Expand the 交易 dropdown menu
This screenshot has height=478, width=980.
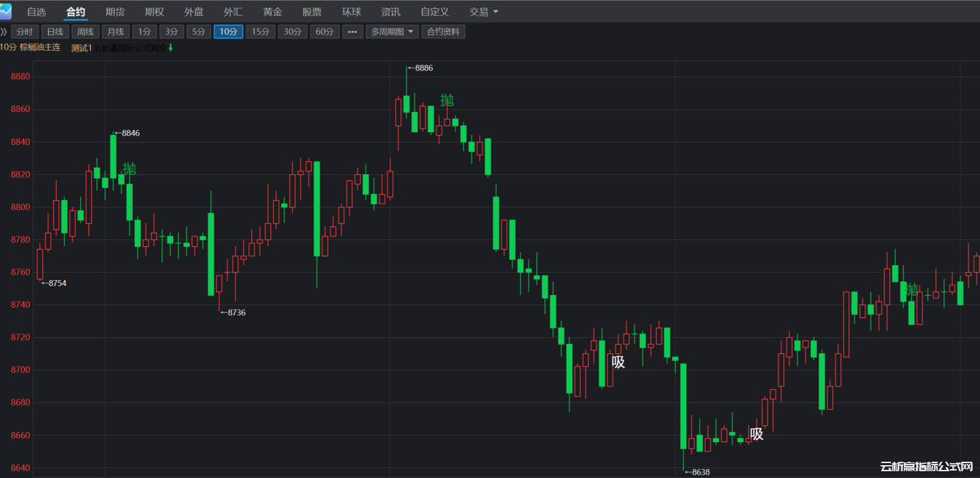484,12
